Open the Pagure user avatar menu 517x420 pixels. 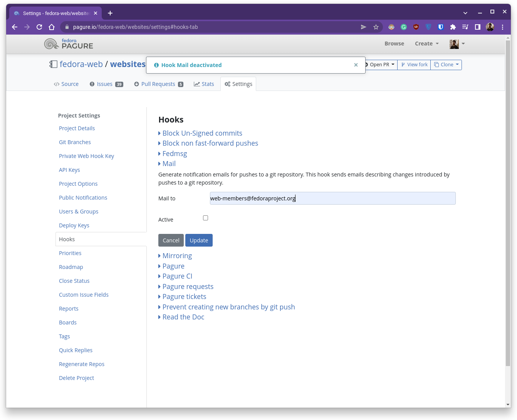[x=457, y=44]
